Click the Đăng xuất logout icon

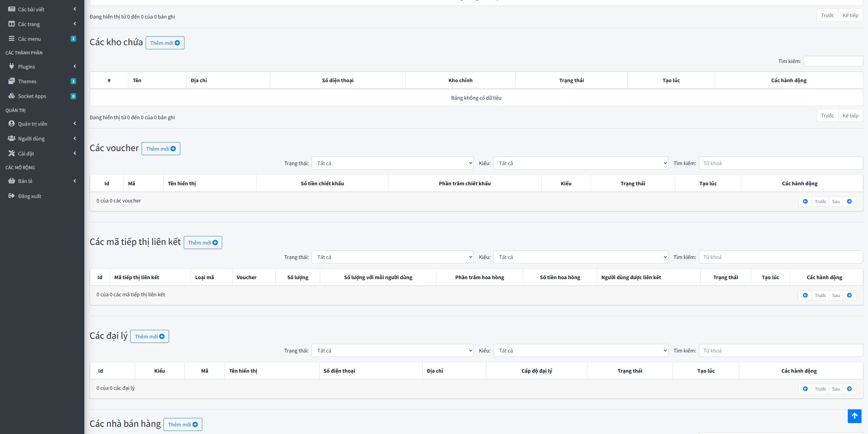point(12,196)
